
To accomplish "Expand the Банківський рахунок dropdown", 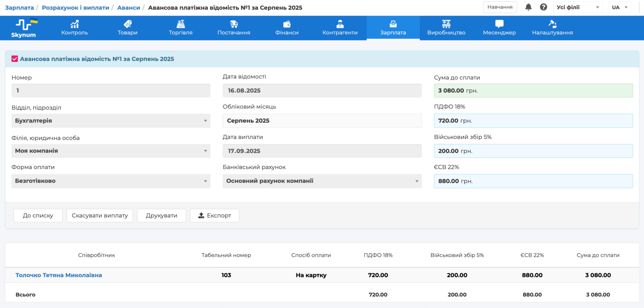I will click(x=322, y=181).
